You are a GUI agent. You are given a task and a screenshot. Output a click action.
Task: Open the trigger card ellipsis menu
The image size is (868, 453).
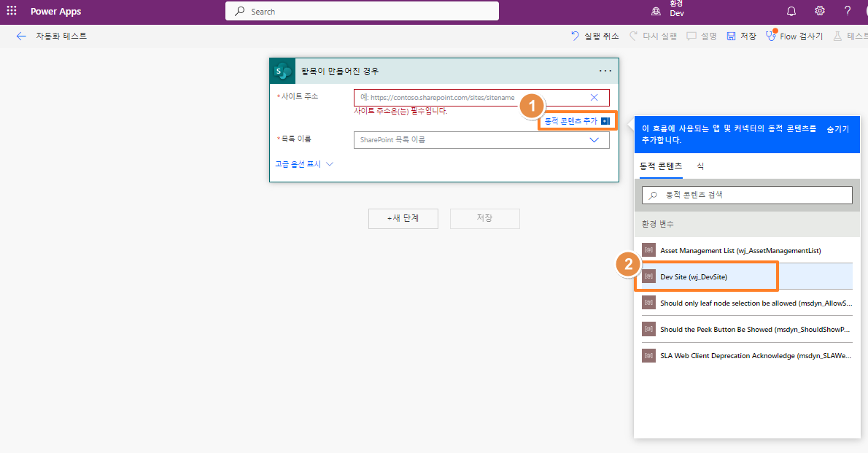point(605,71)
